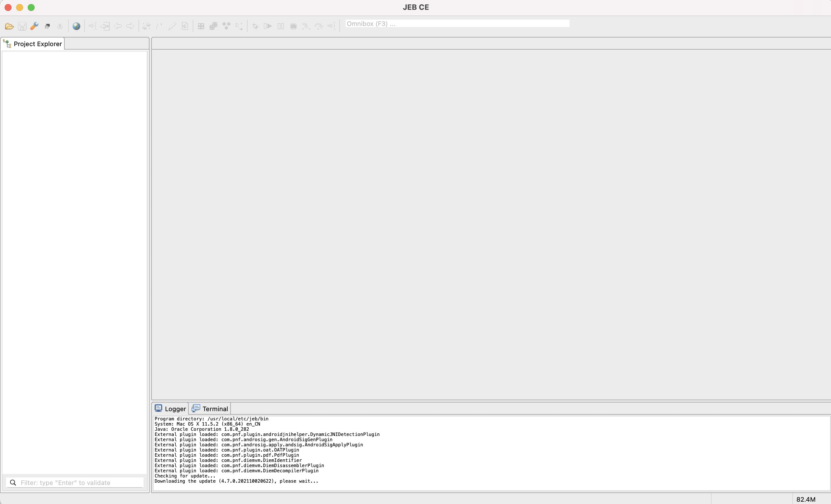Click the Navigate Back left arrow
The image size is (831, 504).
click(x=118, y=26)
